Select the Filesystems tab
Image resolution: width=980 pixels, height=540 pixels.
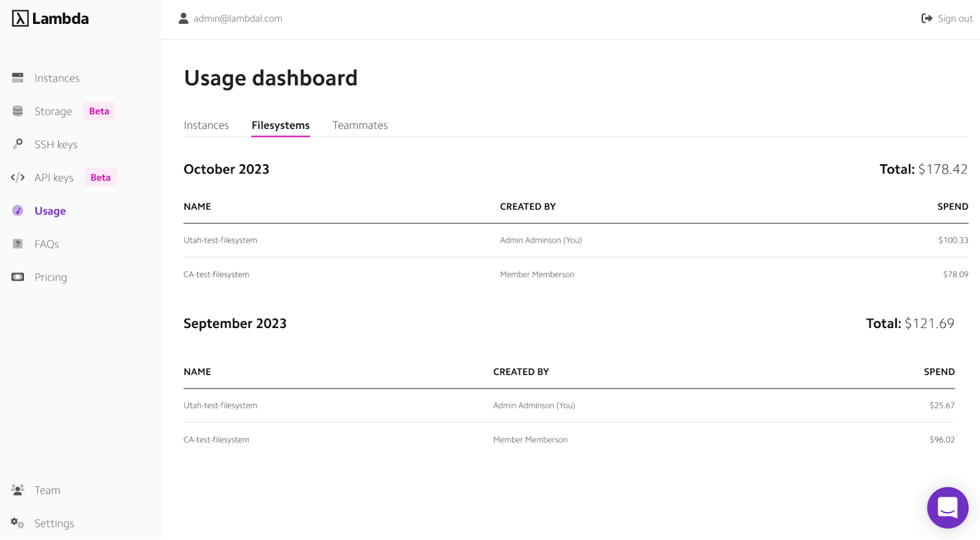[280, 125]
